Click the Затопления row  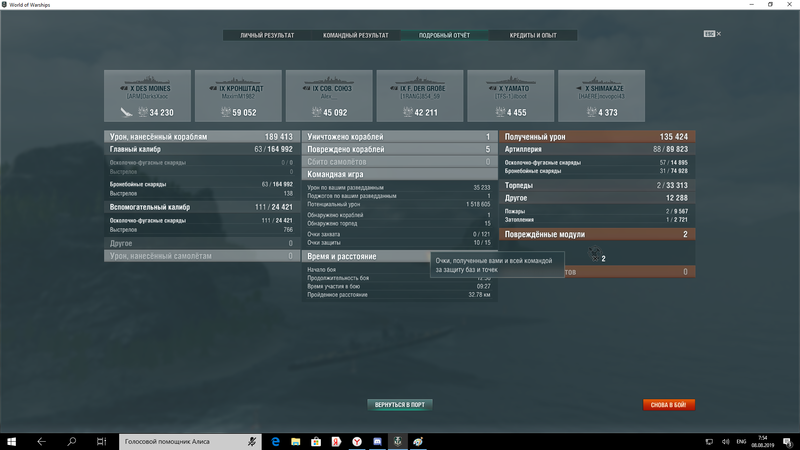[x=597, y=220]
